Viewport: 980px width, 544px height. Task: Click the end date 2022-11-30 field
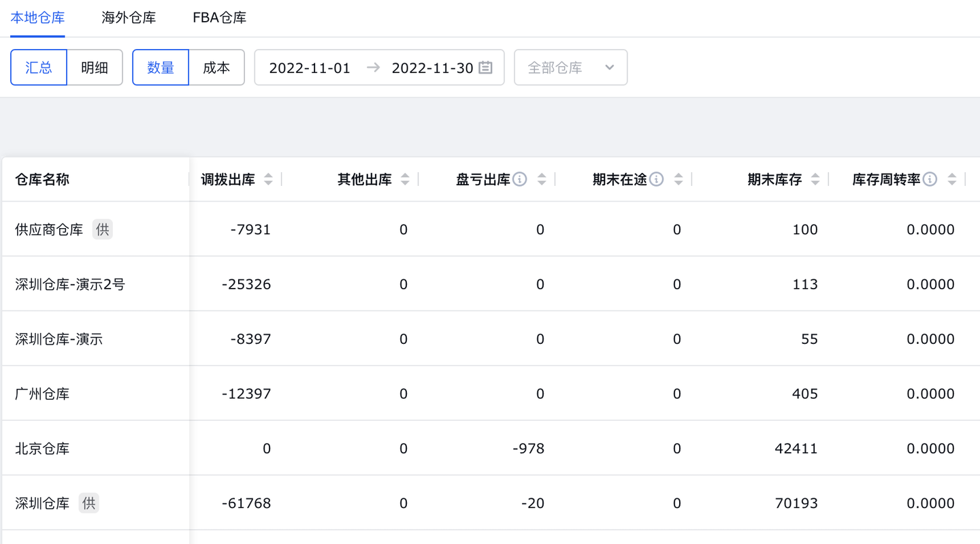point(432,67)
